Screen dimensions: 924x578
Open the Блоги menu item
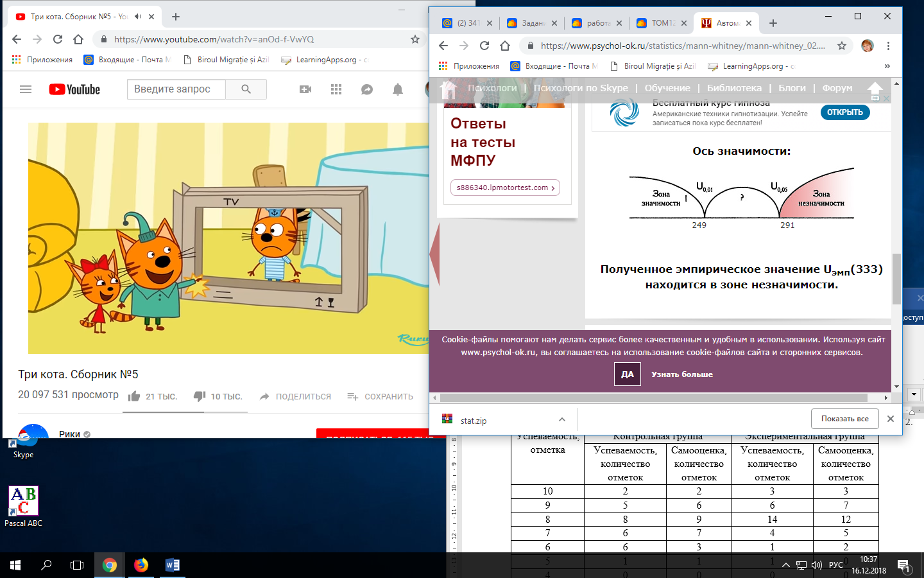792,88
